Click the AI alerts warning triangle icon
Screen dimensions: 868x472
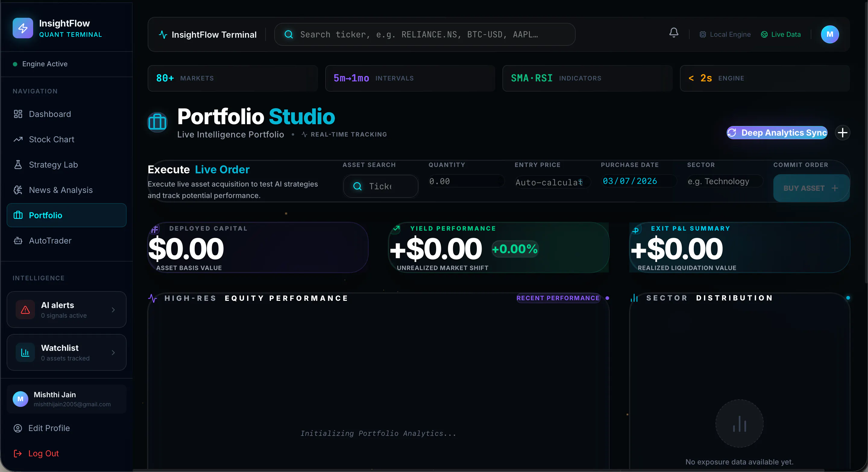click(x=25, y=310)
